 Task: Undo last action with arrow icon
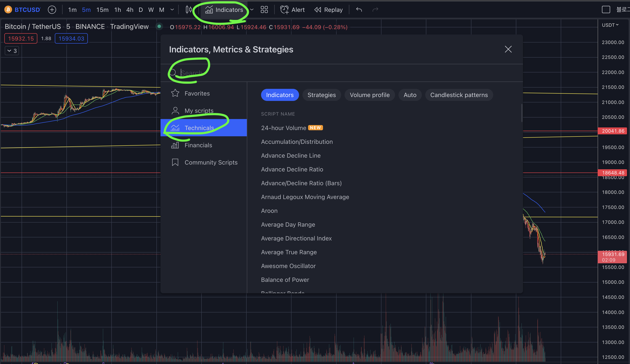click(x=359, y=10)
